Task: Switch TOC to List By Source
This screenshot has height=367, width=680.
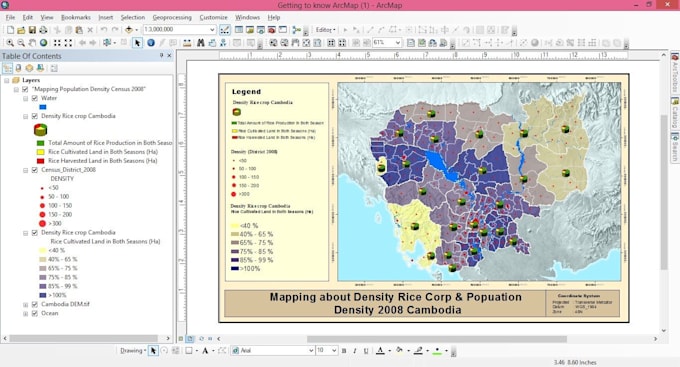Action: pos(18,68)
